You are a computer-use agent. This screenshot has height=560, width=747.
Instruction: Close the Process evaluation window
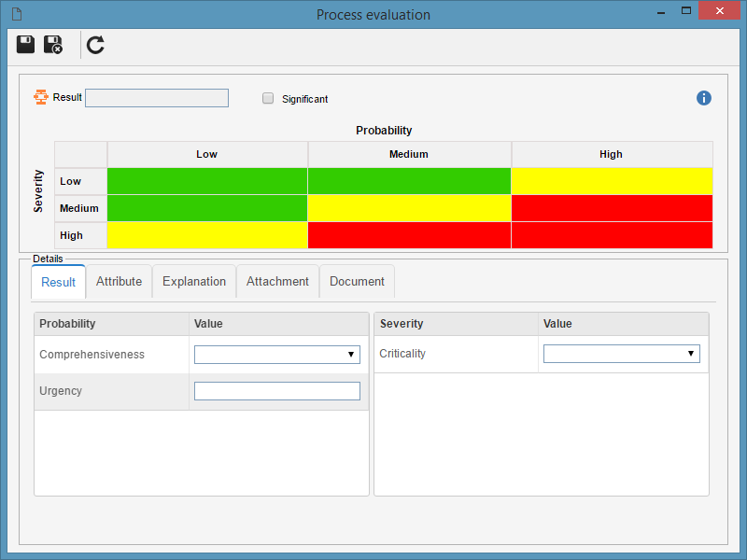tap(719, 10)
